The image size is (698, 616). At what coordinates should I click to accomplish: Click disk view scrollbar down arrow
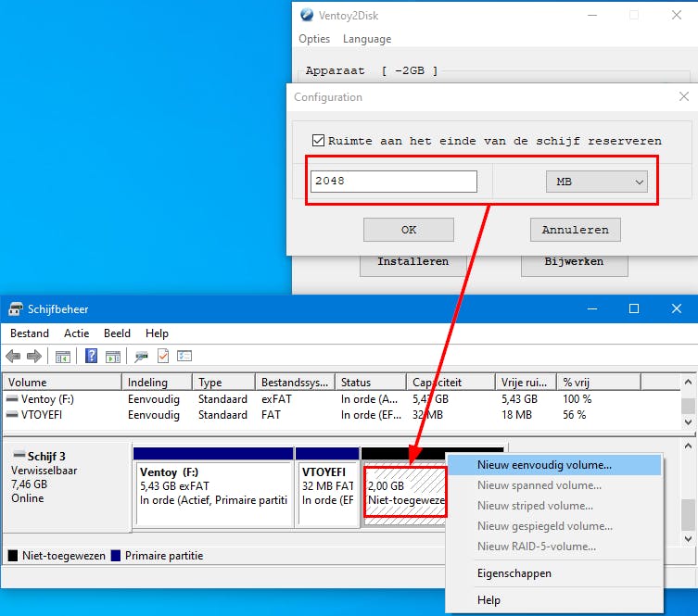[x=688, y=538]
